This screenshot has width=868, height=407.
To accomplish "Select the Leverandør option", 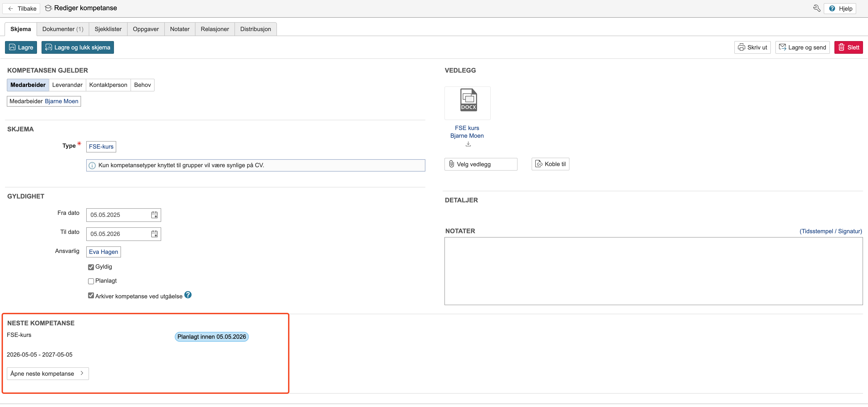I will click(x=67, y=85).
